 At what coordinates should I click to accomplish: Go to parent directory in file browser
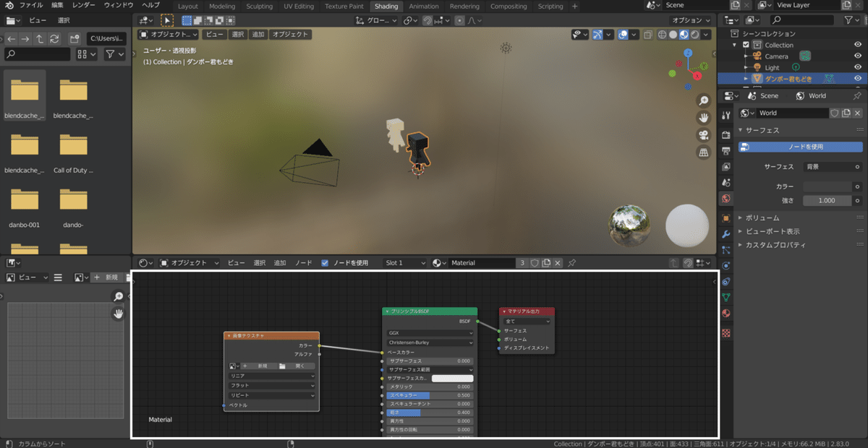point(40,38)
